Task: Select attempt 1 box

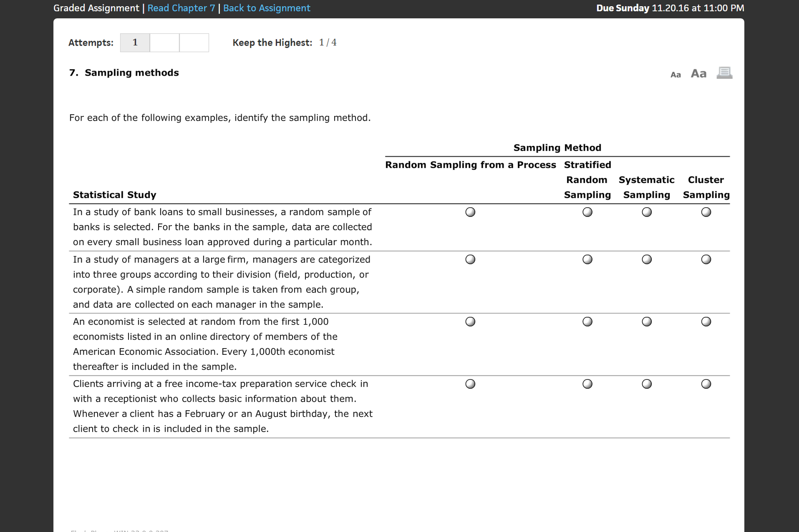Action: [135, 43]
